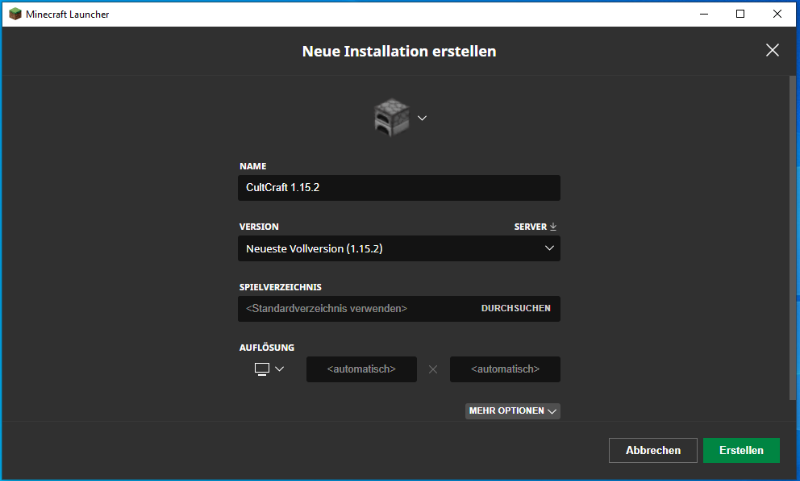This screenshot has width=800, height=481.
Task: Click the name field containing CultCraft 1.15.2
Action: [x=399, y=187]
